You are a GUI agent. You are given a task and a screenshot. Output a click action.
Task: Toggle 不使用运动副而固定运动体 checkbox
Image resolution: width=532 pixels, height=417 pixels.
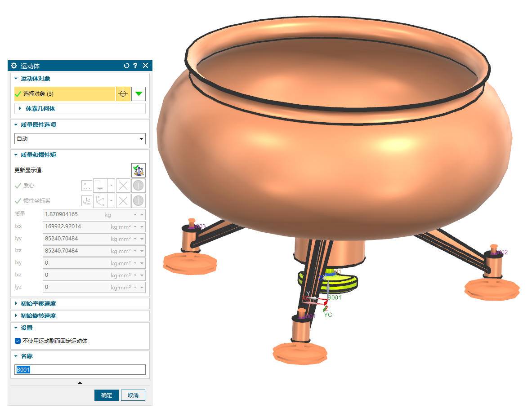pyautogui.click(x=18, y=341)
